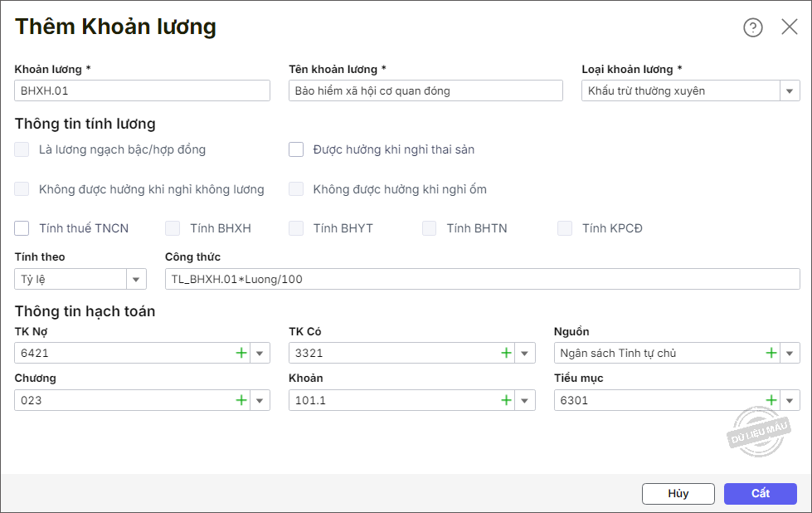812x513 pixels.
Task: Close the Thêm Khoản lương dialog
Action: pos(790,27)
